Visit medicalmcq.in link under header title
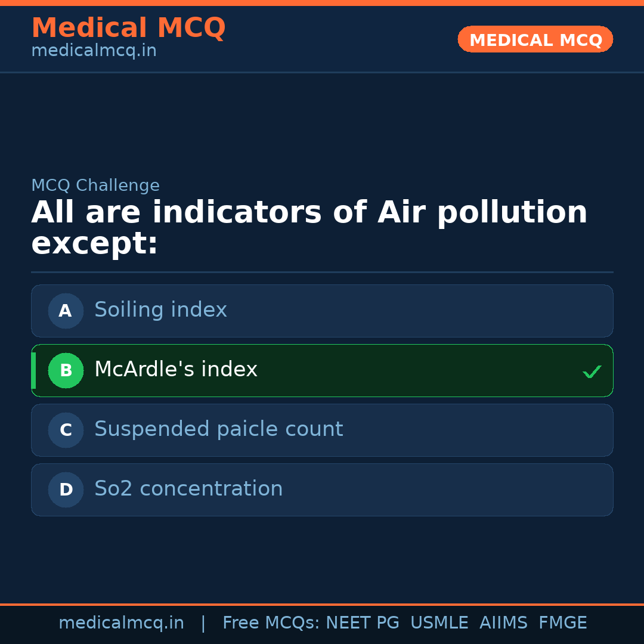The image size is (644, 644). [94, 51]
